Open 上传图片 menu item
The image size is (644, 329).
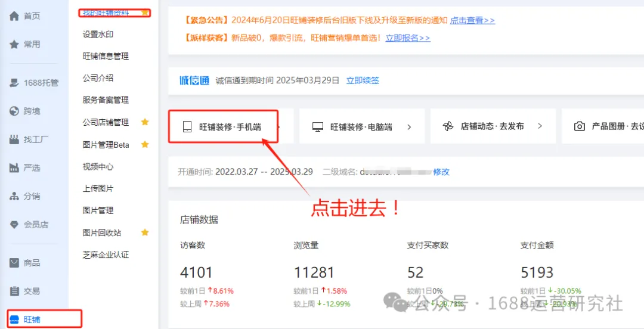pyautogui.click(x=98, y=188)
